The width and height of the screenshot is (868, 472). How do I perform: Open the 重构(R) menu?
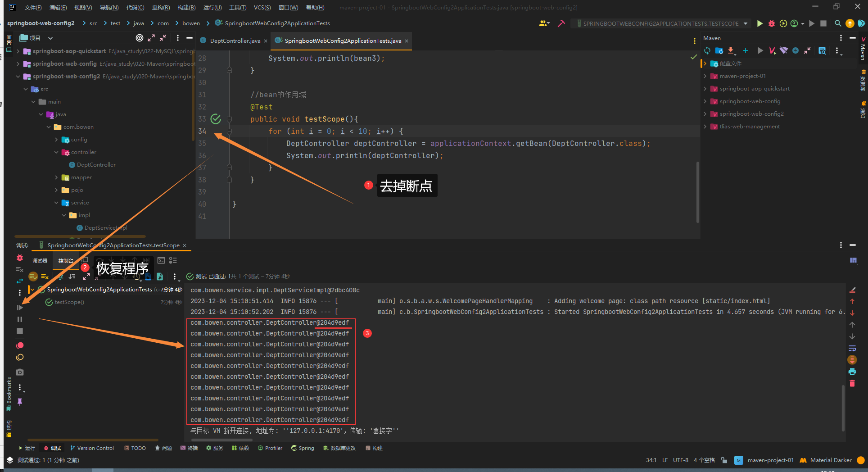tap(161, 7)
